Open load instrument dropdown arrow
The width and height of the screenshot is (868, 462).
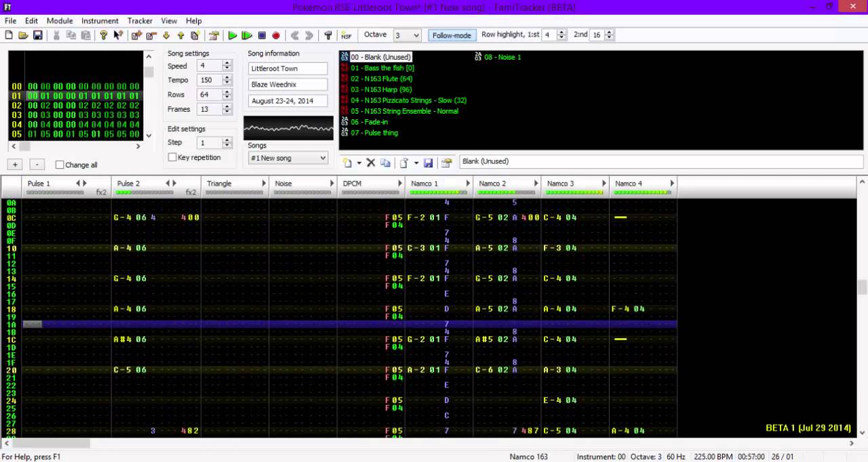(x=416, y=163)
